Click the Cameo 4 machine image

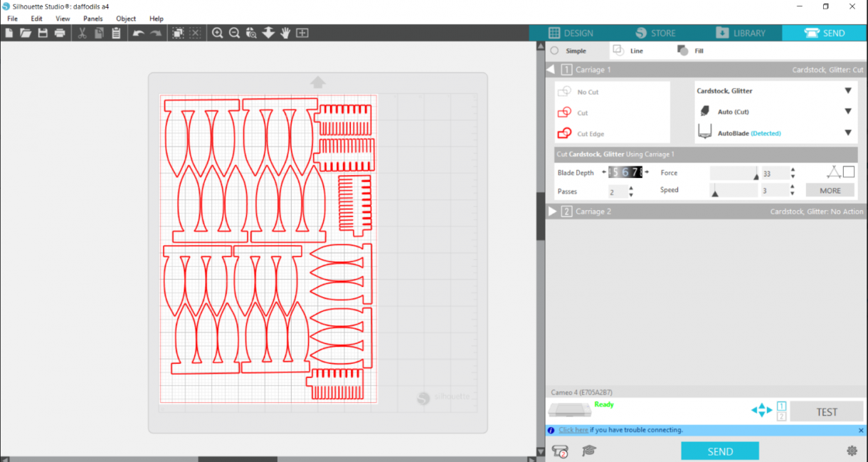tap(569, 409)
